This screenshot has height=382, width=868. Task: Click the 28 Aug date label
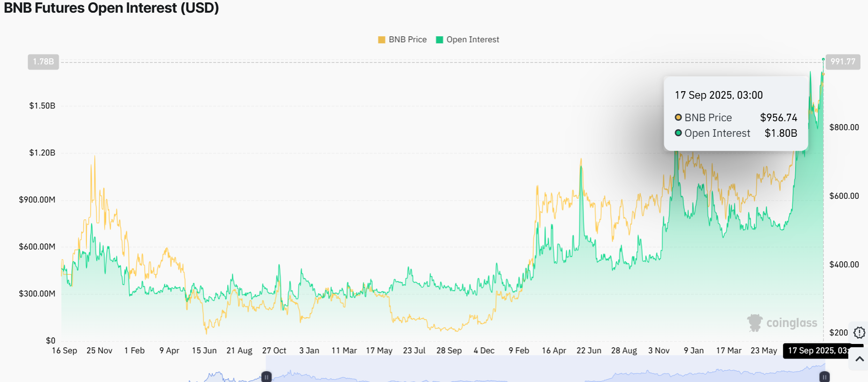coord(624,351)
